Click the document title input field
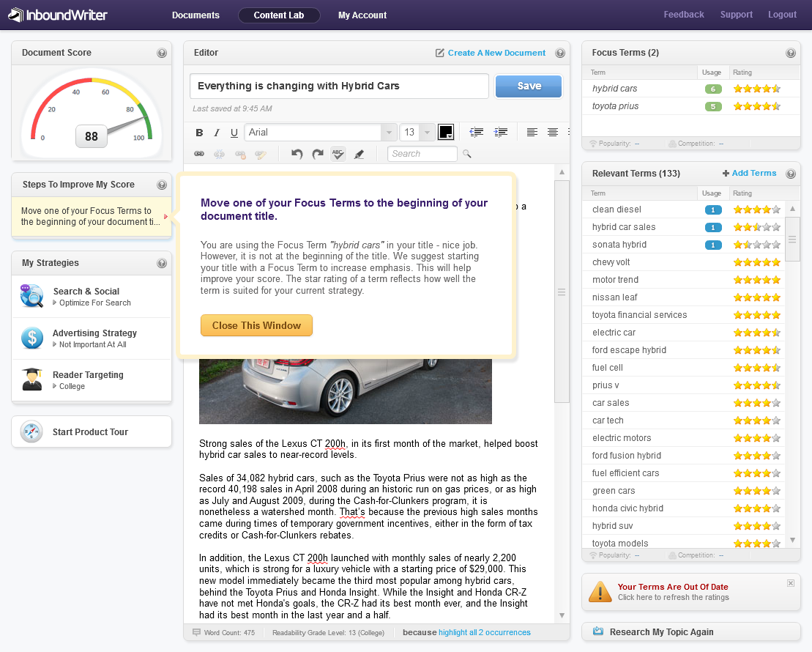The height and width of the screenshot is (652, 812). click(339, 86)
